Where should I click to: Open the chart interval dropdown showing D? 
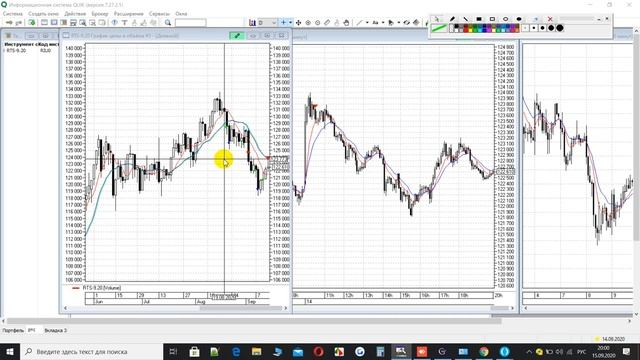click(x=267, y=22)
